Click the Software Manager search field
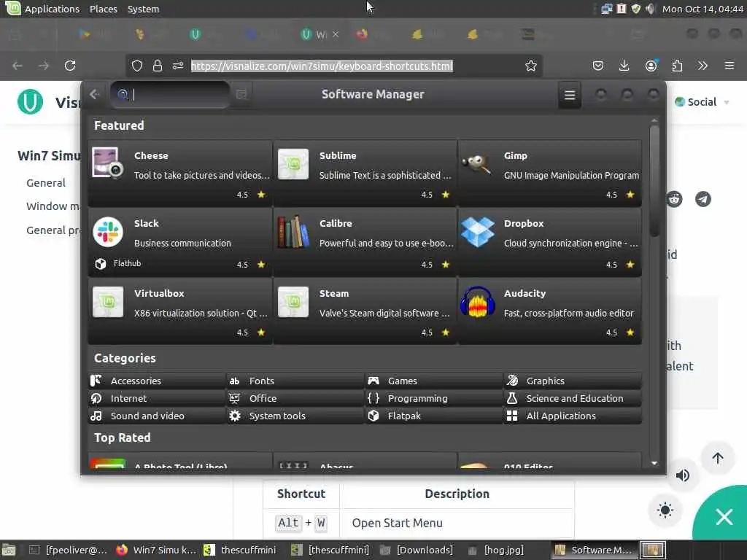The image size is (747, 560). [170, 95]
